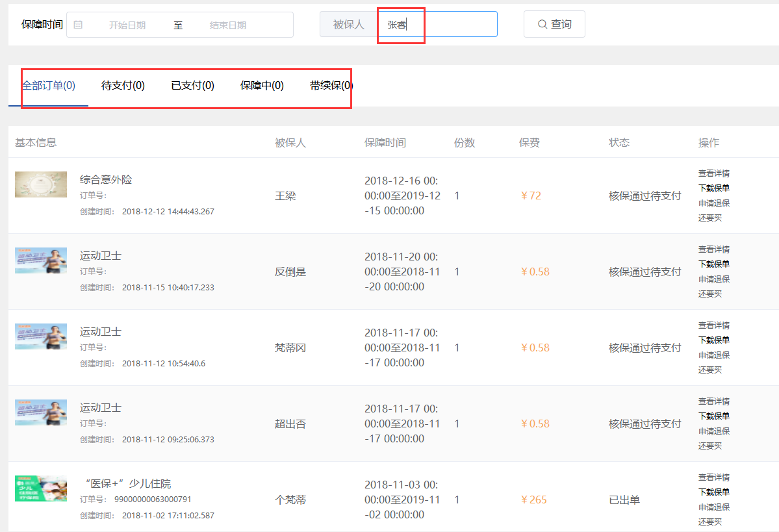The width and height of the screenshot is (779, 532).
Task: Apply for refund (申请退保) on 反倒是's order
Action: (x=713, y=279)
